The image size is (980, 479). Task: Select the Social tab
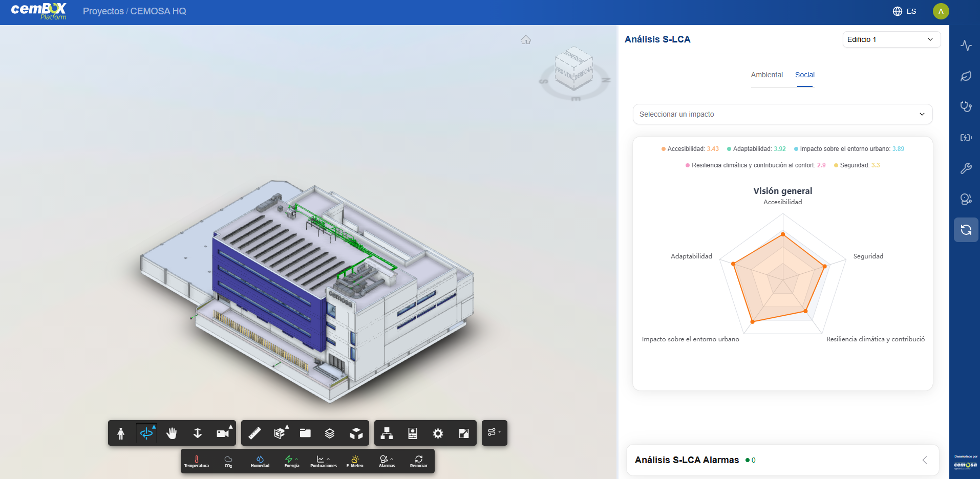(x=804, y=75)
